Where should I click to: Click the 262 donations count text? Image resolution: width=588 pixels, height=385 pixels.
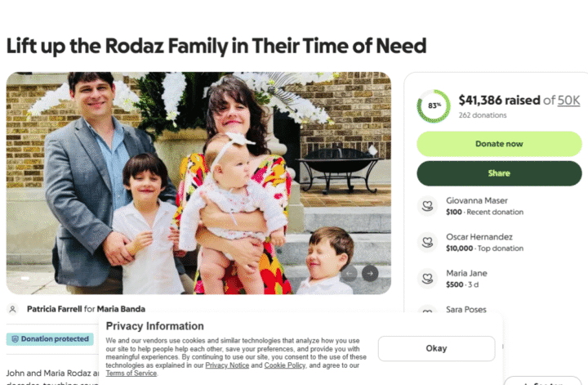pos(483,115)
